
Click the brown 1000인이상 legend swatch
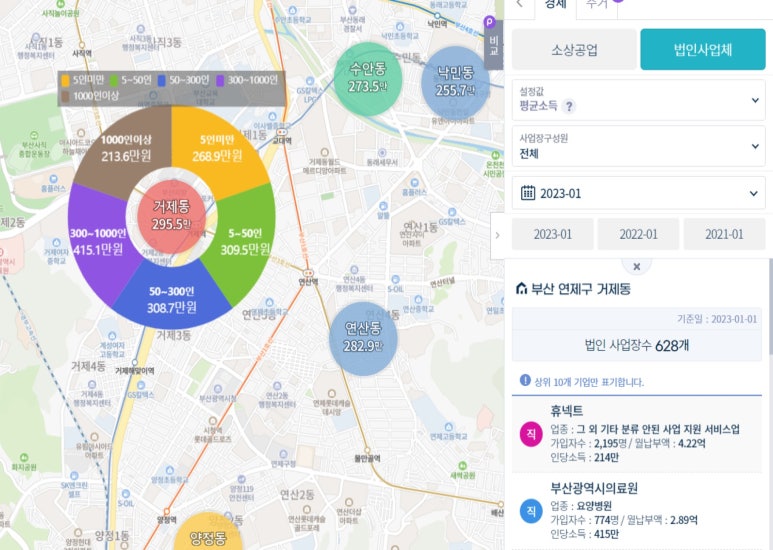click(66, 96)
